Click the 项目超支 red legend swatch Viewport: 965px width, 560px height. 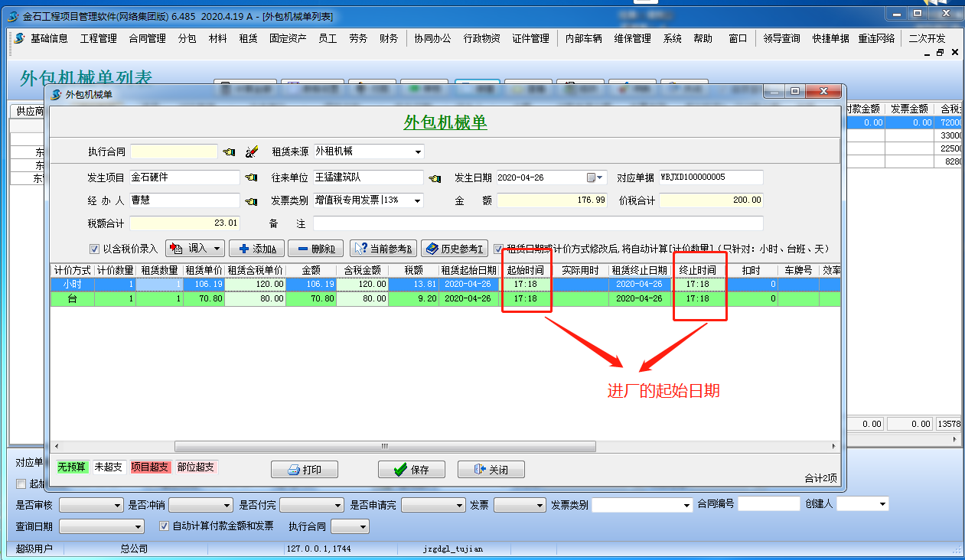click(149, 467)
